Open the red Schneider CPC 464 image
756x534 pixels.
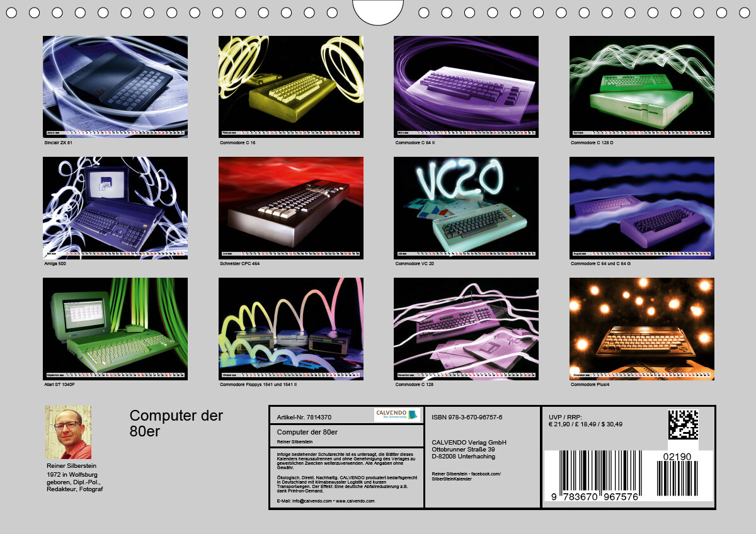pos(291,208)
